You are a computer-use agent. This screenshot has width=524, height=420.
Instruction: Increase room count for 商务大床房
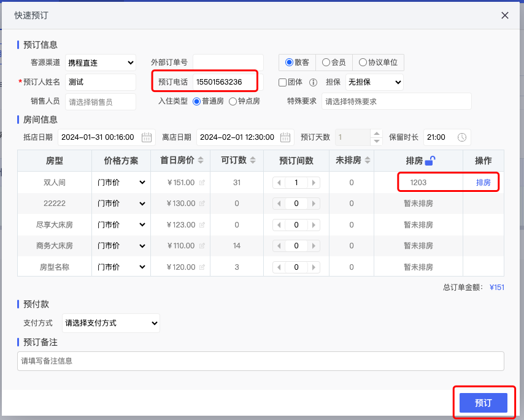click(314, 246)
